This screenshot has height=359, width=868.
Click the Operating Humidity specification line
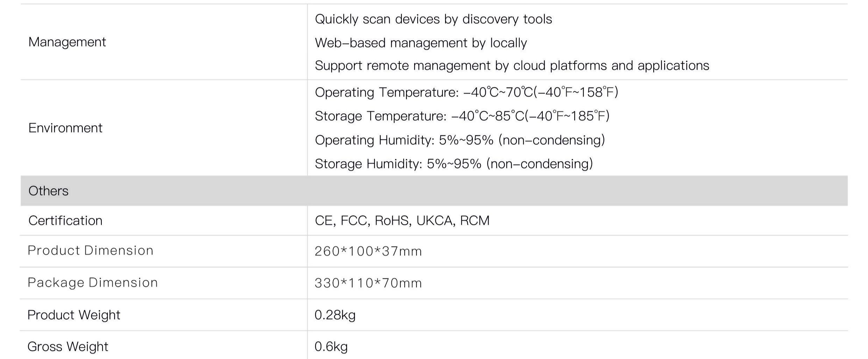click(x=460, y=140)
